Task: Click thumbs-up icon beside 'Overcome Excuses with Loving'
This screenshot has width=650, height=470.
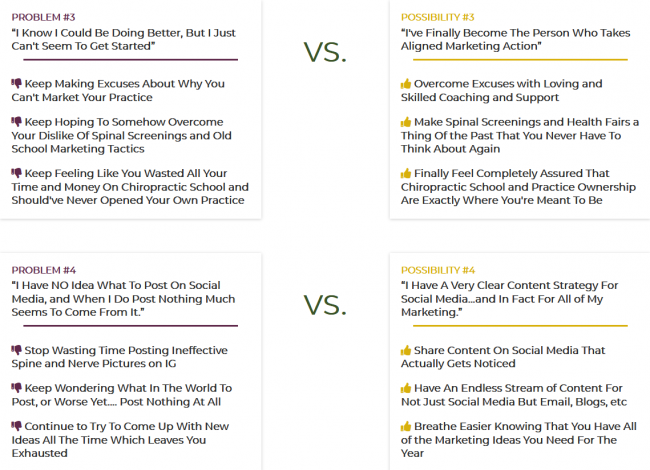Action: pyautogui.click(x=406, y=84)
